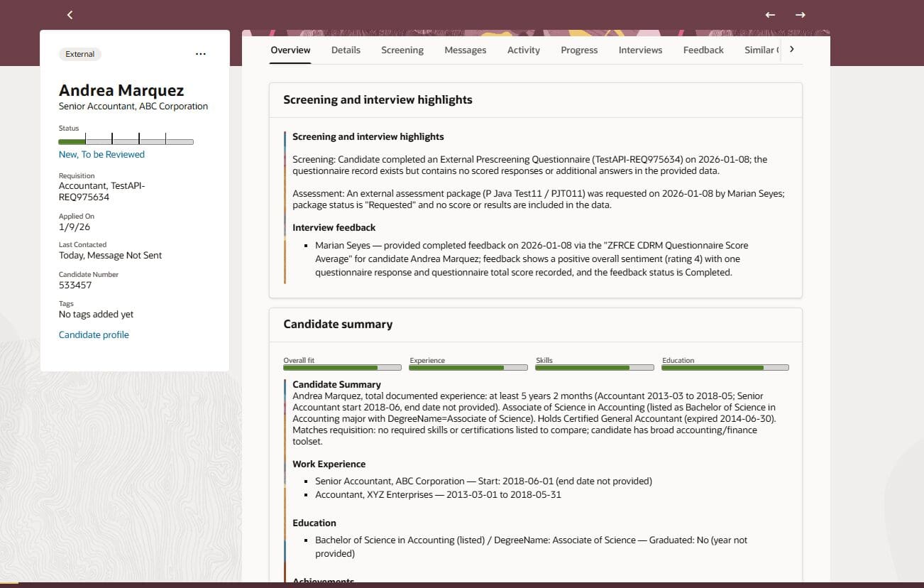
Task: Select the Messages tab
Action: click(466, 50)
